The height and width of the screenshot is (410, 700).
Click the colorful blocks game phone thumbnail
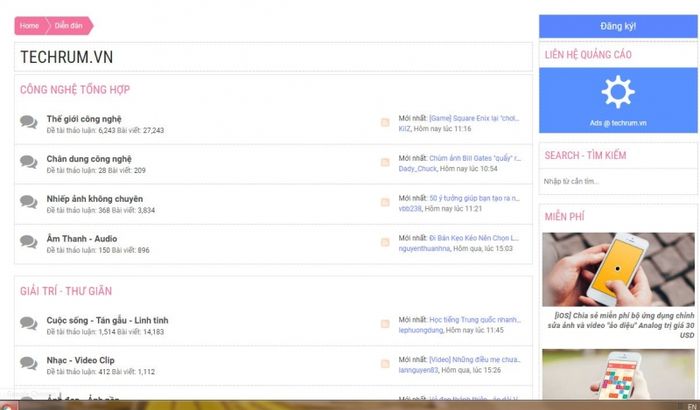point(618,374)
